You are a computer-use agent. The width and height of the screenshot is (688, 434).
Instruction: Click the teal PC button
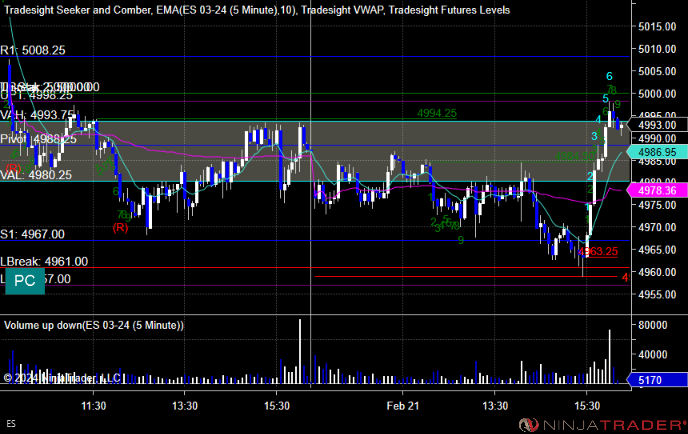(25, 281)
